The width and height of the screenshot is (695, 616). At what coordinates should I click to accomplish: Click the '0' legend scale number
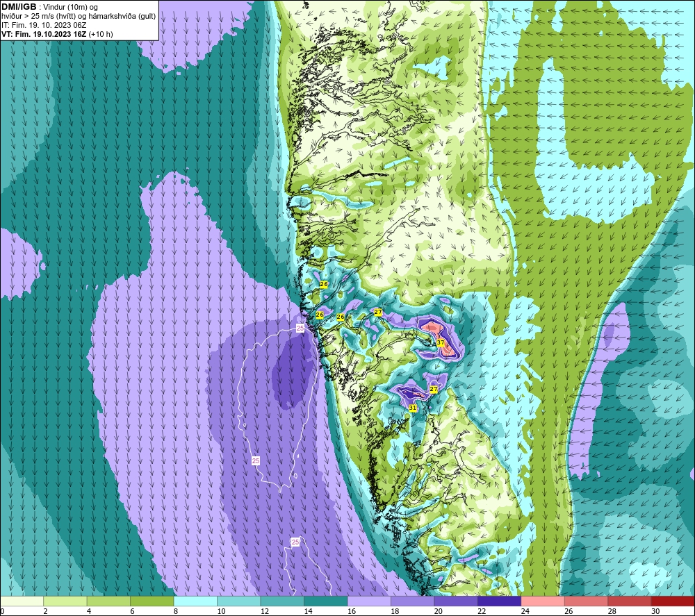pos(2,611)
